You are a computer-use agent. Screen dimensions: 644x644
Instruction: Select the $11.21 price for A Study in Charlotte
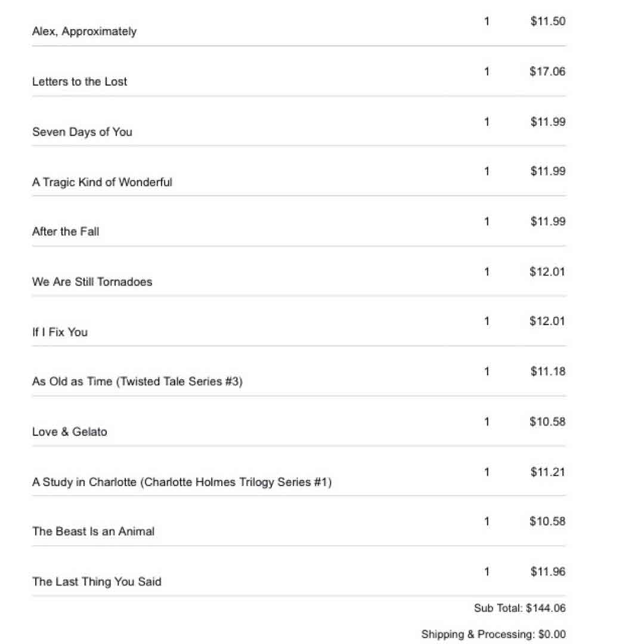[x=547, y=472]
